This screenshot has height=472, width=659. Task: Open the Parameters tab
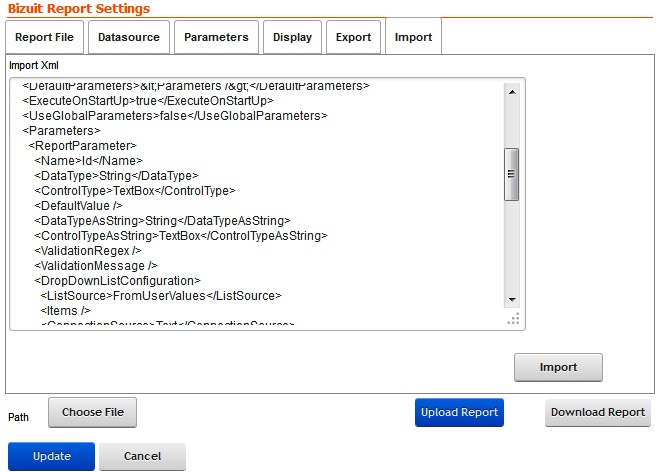pyautogui.click(x=216, y=37)
